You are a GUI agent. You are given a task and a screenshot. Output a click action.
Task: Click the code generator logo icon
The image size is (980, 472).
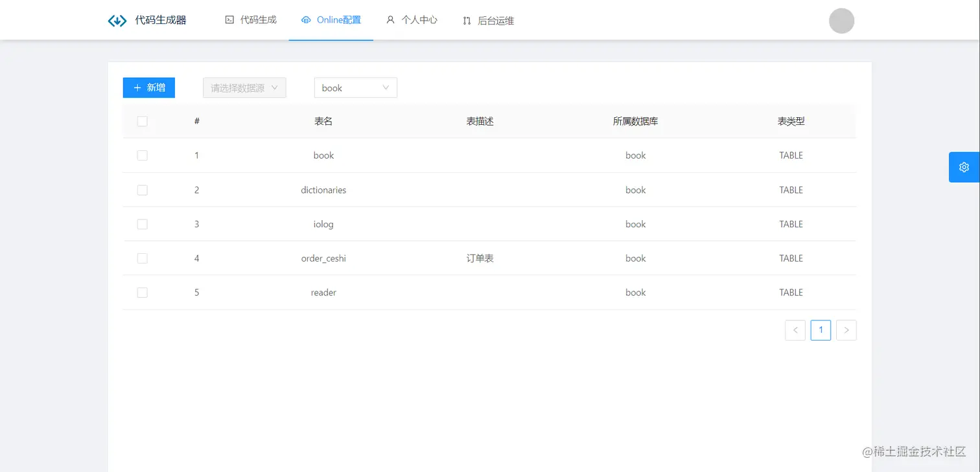117,21
